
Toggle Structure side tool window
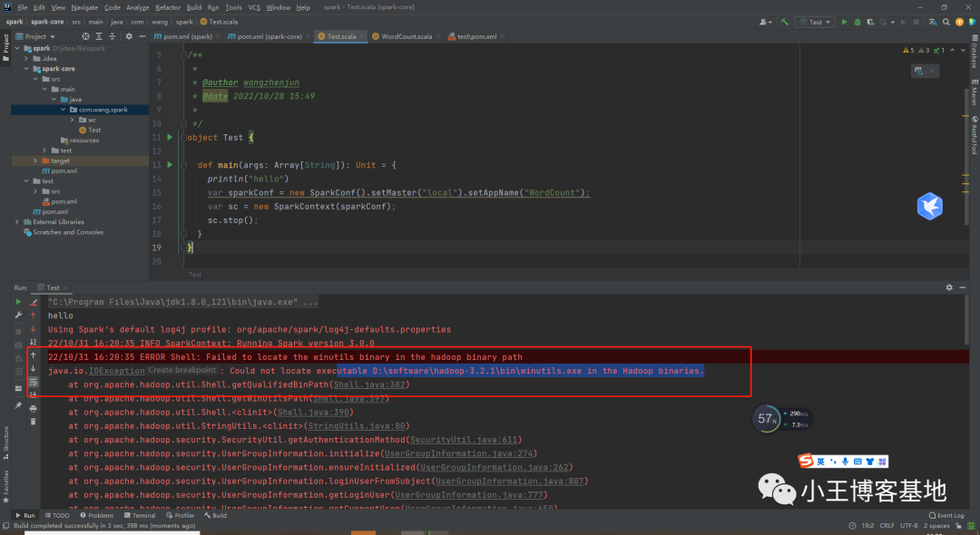(x=5, y=443)
